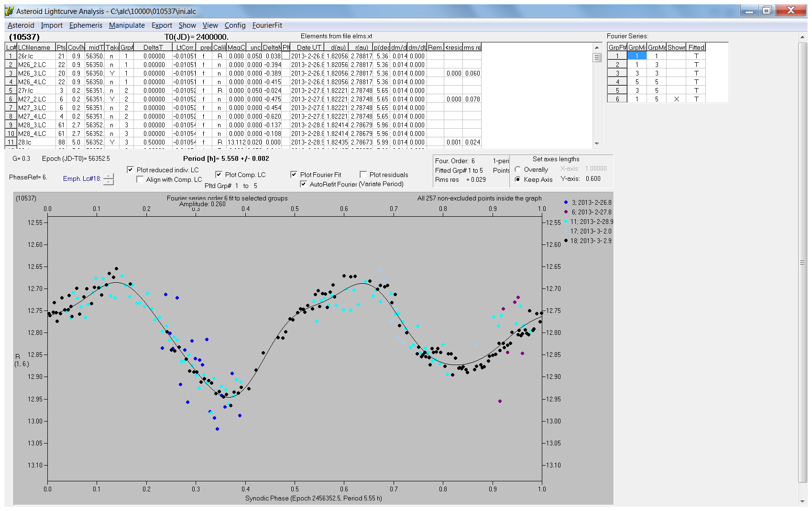The height and width of the screenshot is (511, 812).
Task: Click the Emph. Lc#18 label
Action: [82, 178]
